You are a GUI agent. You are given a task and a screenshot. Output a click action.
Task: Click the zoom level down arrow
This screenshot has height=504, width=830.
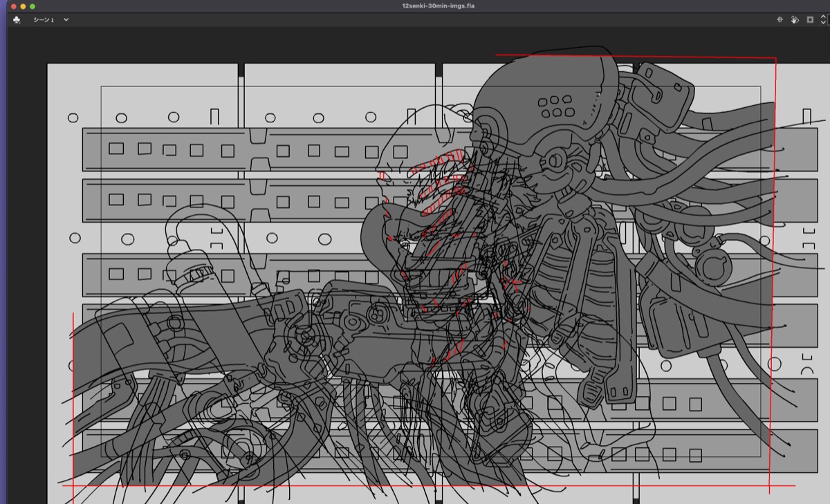tap(822, 23)
